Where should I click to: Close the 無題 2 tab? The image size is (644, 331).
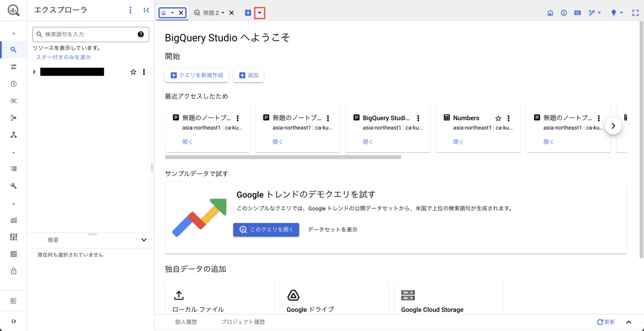pyautogui.click(x=231, y=12)
